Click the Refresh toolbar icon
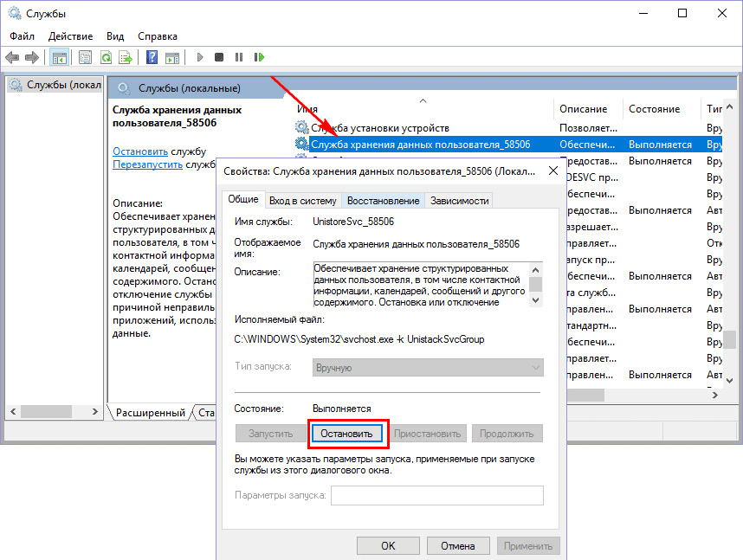The width and height of the screenshot is (743, 560). point(106,57)
